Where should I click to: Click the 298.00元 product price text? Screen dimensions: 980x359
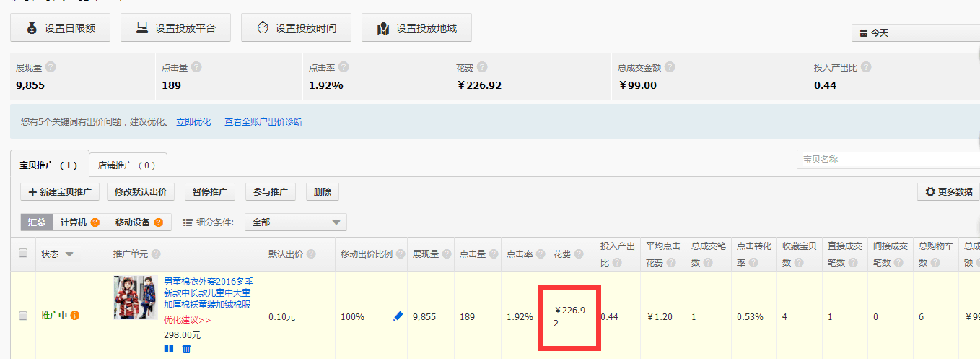tap(183, 335)
